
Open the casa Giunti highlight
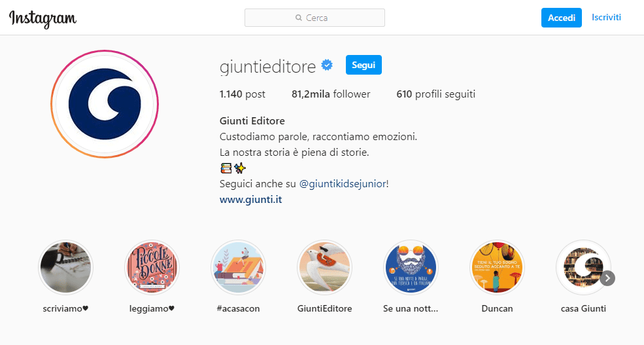click(583, 268)
